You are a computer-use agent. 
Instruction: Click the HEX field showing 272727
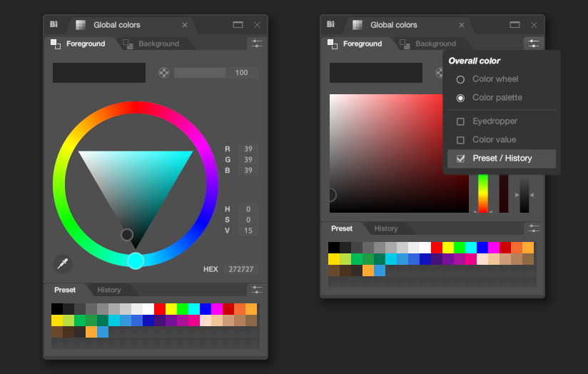pyautogui.click(x=240, y=269)
